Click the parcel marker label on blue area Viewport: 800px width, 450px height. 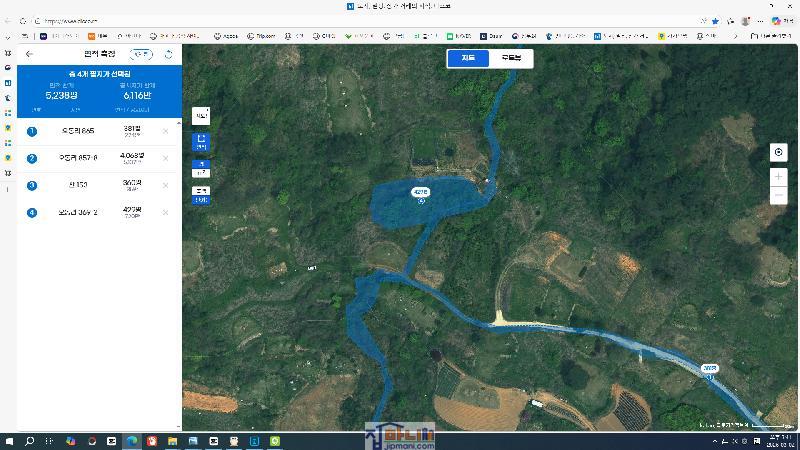[x=420, y=191]
